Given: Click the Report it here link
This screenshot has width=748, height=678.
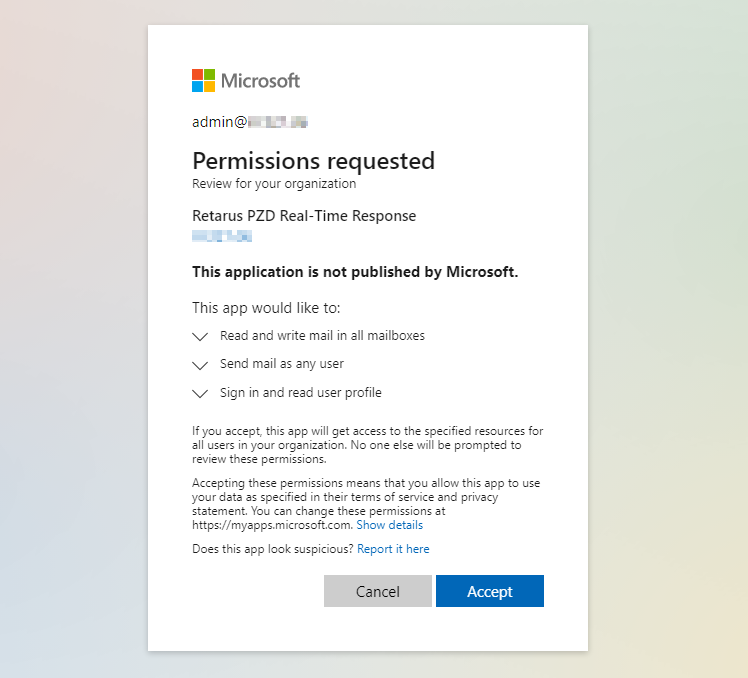Looking at the screenshot, I should [393, 549].
